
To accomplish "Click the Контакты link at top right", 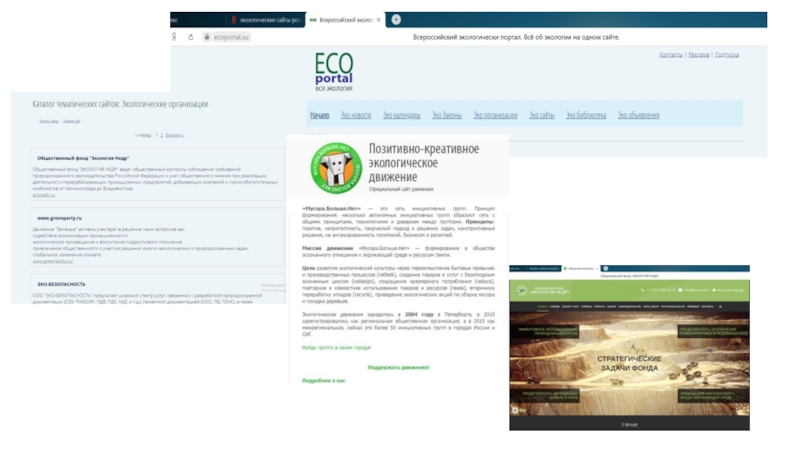I will click(671, 55).
